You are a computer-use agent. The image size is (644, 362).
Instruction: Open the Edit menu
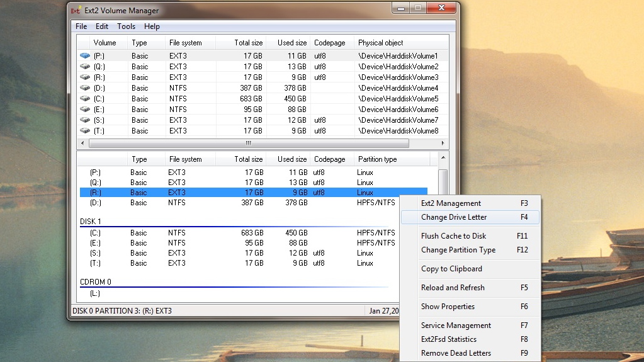pyautogui.click(x=101, y=26)
